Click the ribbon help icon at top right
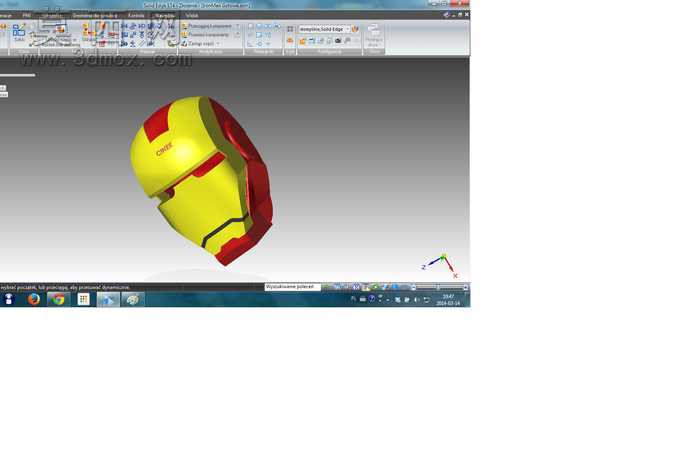 446,15
